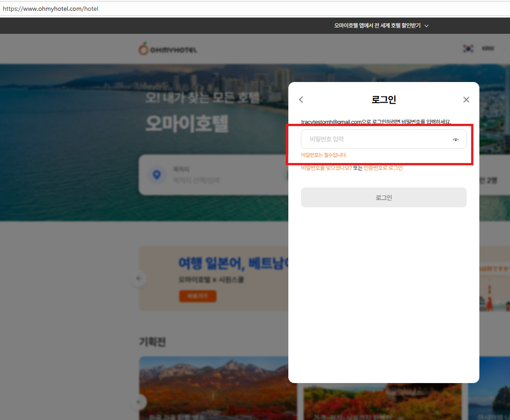Image resolution: width=510 pixels, height=420 pixels.
Task: Click 오마이호텔 앱에서 전 세계 호텔 할인받기 banner text
Action: pyautogui.click(x=377, y=26)
